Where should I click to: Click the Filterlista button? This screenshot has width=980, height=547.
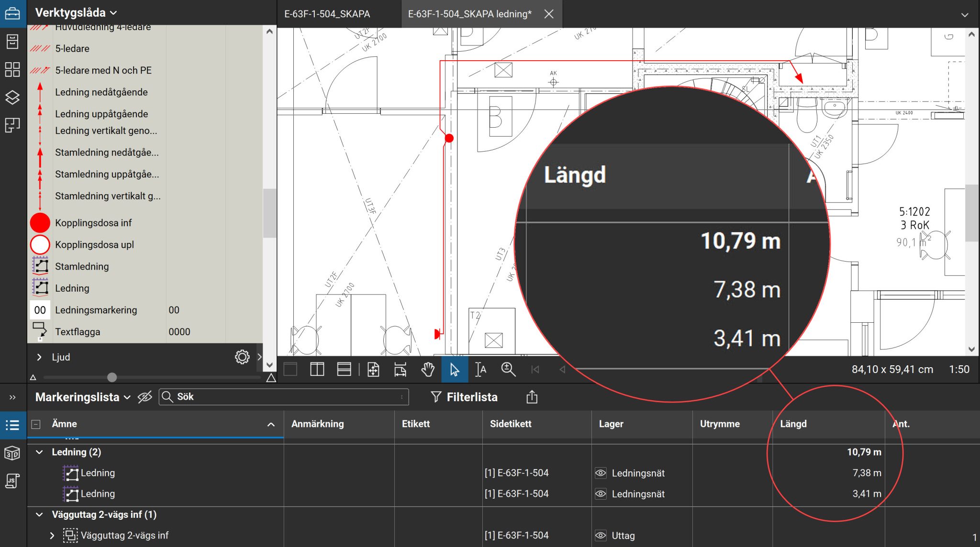(x=464, y=397)
